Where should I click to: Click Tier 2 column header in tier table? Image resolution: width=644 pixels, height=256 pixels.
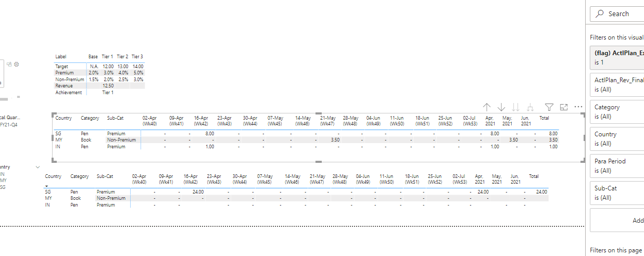122,56
